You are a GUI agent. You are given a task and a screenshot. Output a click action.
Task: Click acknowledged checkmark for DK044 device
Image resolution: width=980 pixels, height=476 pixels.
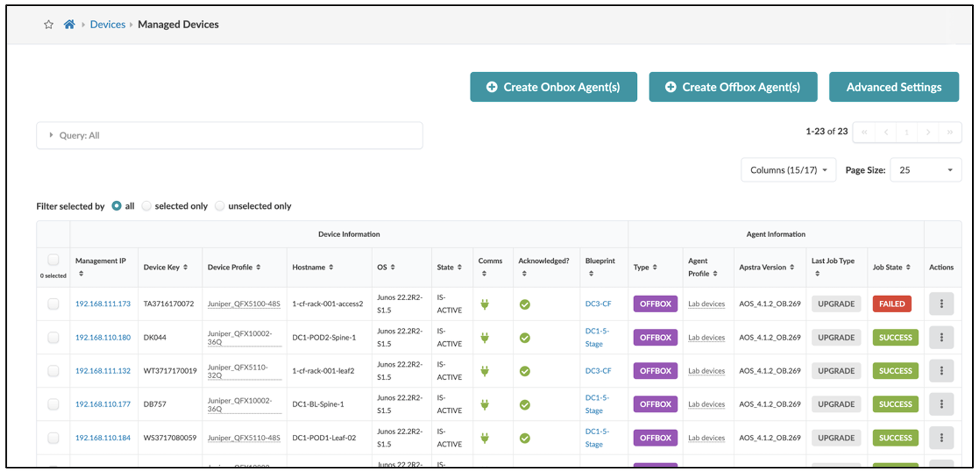coord(525,338)
